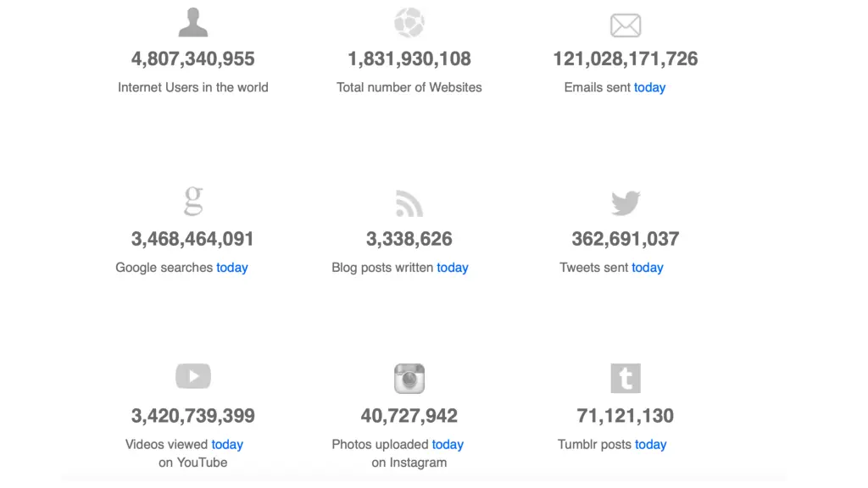Click the Instagram camera icon
The image size is (868, 488).
coord(409,379)
